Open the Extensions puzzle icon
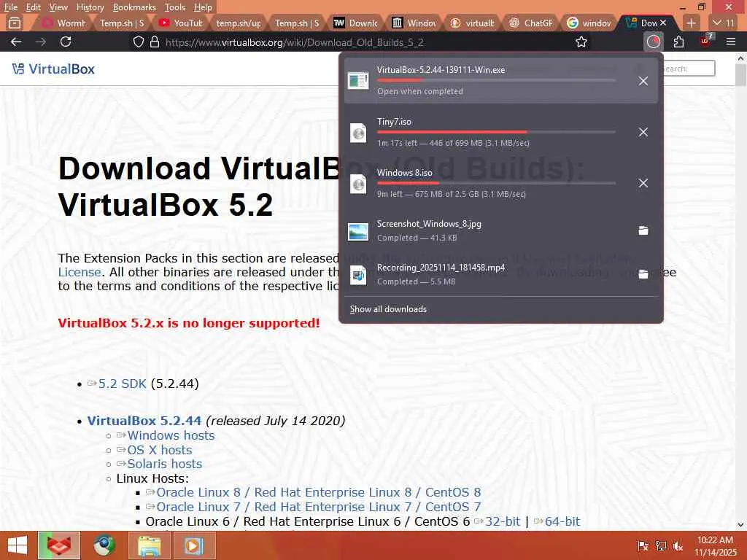The width and height of the screenshot is (747, 560). pos(679,42)
